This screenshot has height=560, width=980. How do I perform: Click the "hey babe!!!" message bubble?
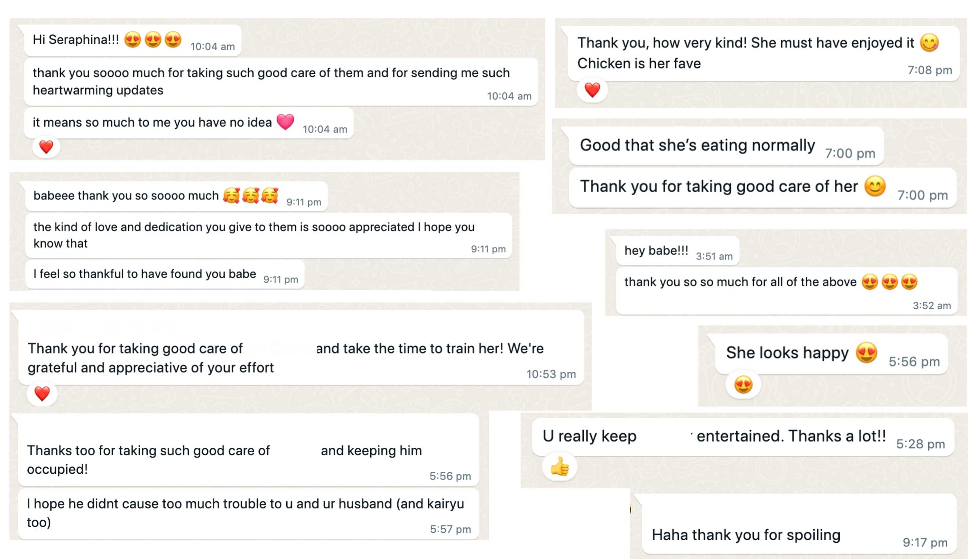677,251
